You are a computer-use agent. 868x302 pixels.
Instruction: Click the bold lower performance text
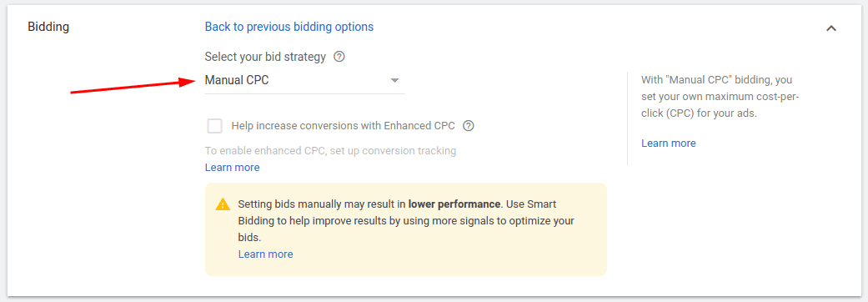(454, 204)
